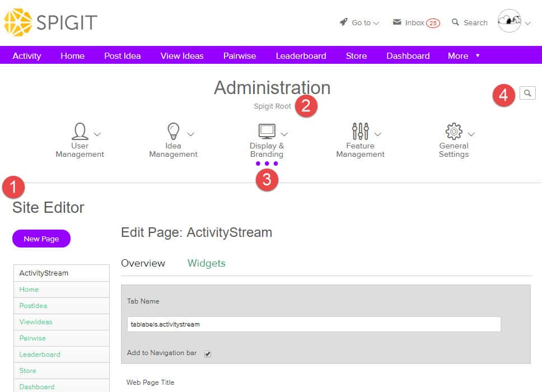Screen dimensions: 542x392
Task: Open the user avatar picture
Action: (509, 21)
